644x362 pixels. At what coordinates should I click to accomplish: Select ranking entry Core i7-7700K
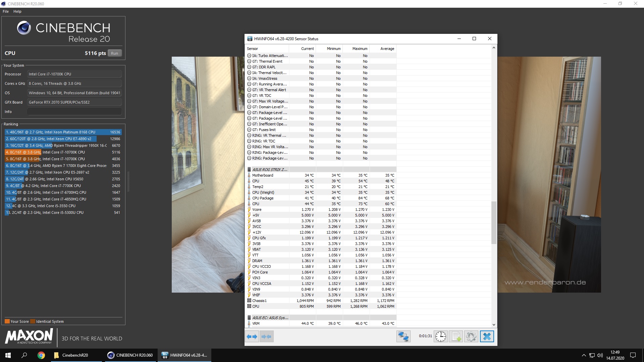click(63, 186)
